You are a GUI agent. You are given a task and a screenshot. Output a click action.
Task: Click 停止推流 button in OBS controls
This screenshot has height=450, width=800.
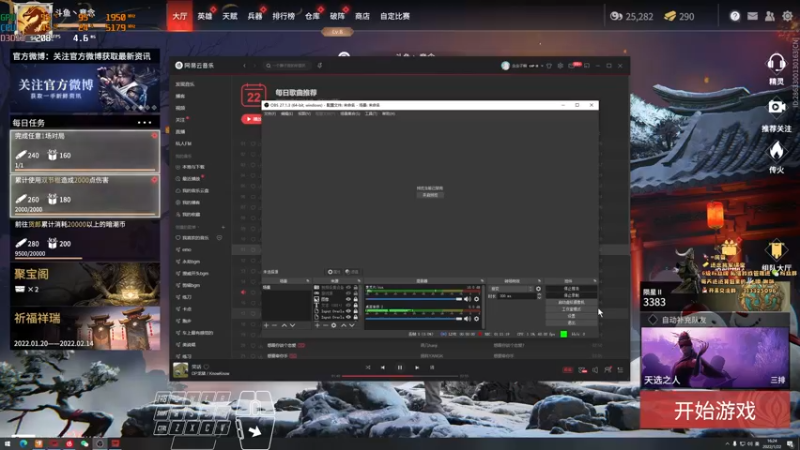[x=571, y=289]
